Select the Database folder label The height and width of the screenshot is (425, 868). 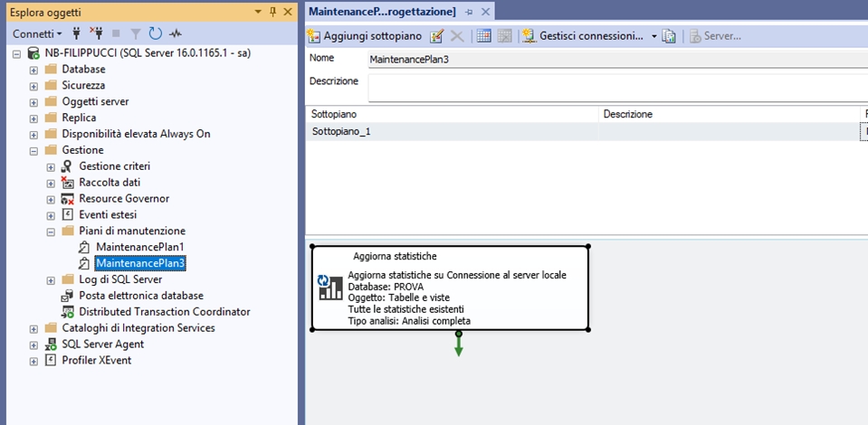83,69
